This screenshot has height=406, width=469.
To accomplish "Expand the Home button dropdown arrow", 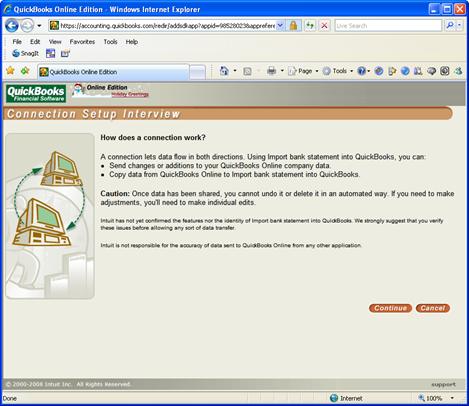I will coord(235,71).
